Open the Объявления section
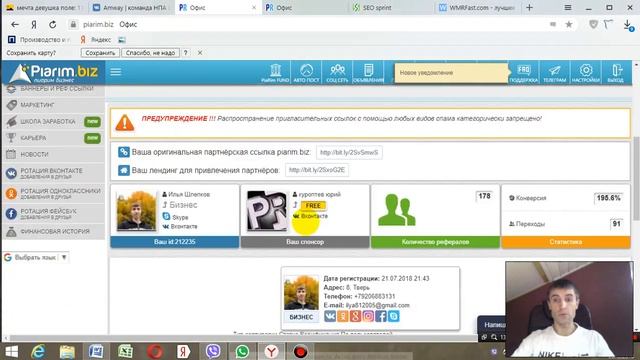640x360 pixels. click(x=368, y=73)
